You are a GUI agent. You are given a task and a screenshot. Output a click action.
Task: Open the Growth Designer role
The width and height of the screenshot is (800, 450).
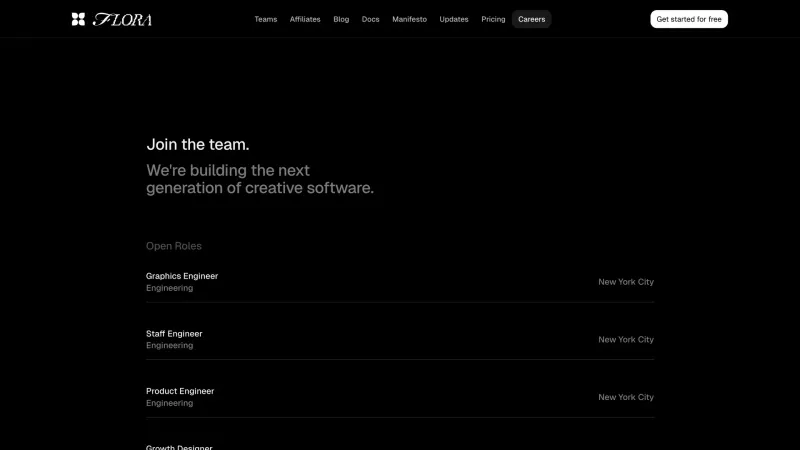click(x=179, y=447)
